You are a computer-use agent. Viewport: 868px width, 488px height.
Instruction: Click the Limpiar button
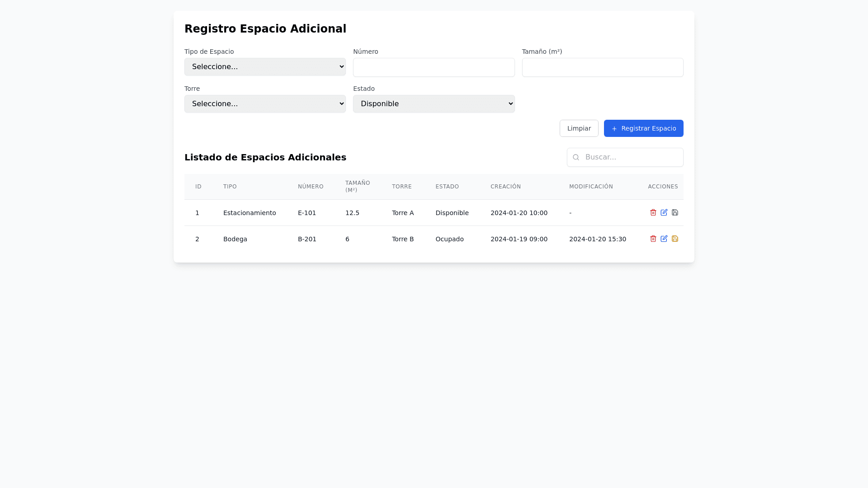point(579,128)
